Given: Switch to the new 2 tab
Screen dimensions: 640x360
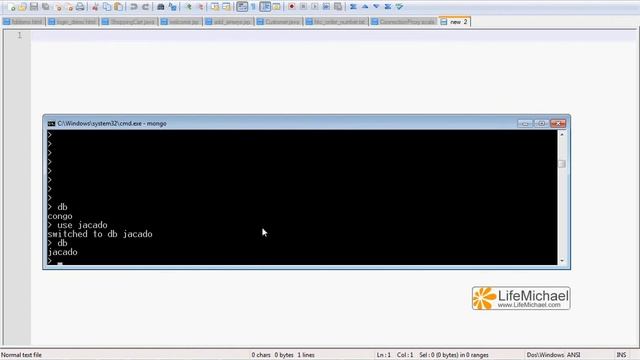Looking at the screenshot, I should [455, 22].
